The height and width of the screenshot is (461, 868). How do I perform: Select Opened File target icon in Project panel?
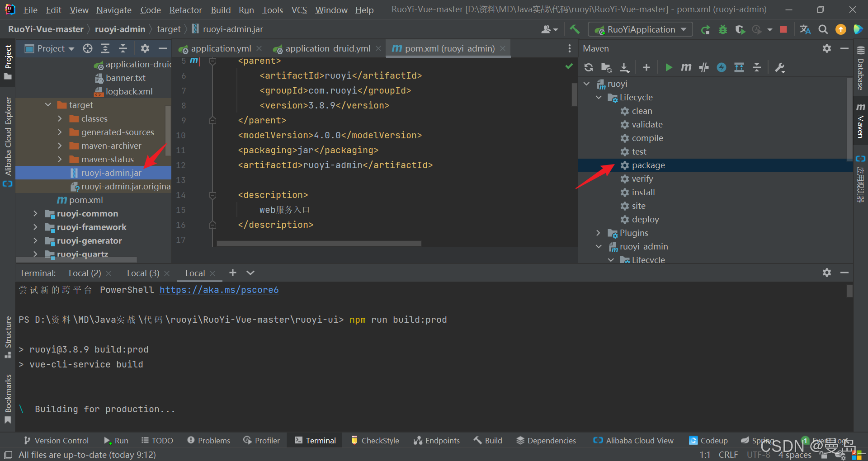tap(88, 48)
